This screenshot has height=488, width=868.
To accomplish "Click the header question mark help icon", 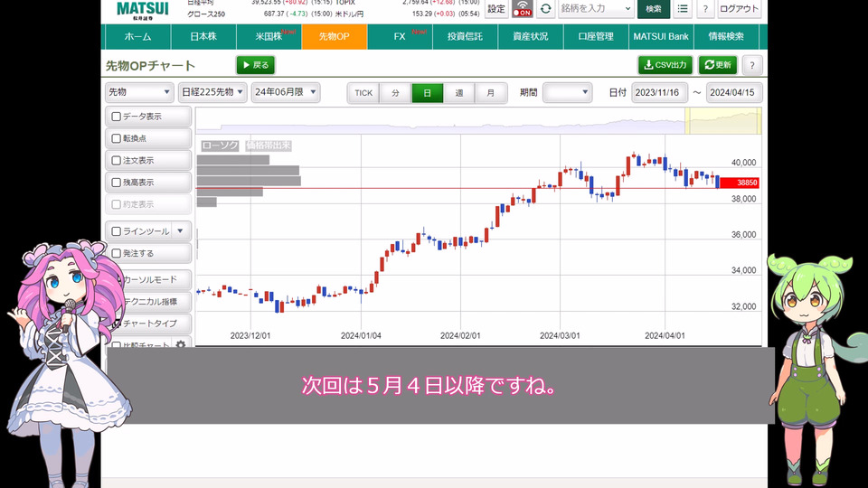I will pos(705,8).
